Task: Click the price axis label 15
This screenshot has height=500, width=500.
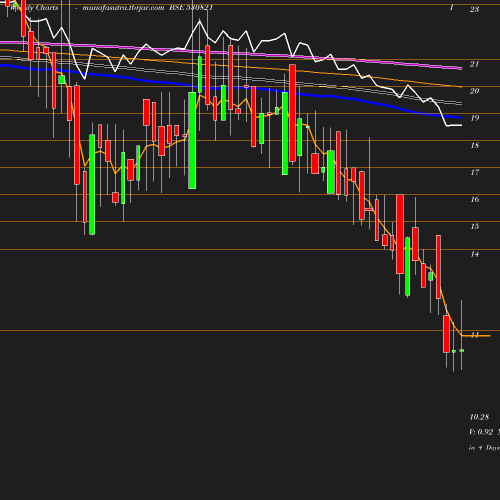Action: (475, 227)
